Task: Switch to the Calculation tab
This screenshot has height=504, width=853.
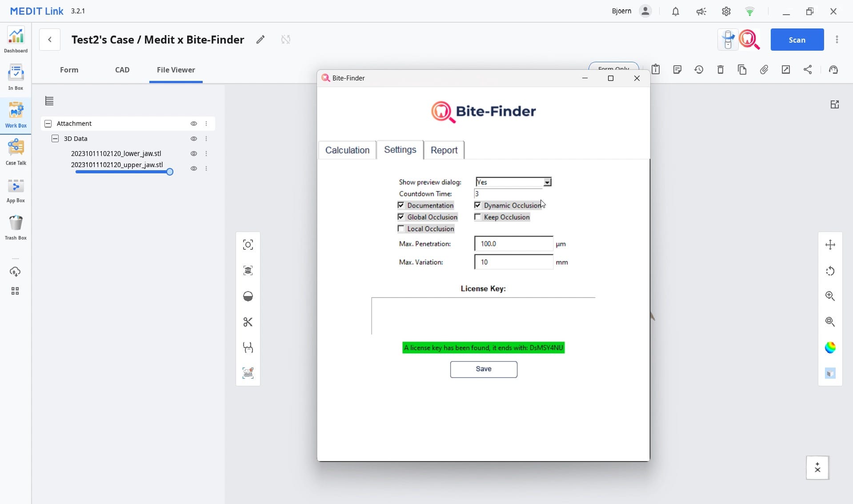Action: (x=347, y=150)
